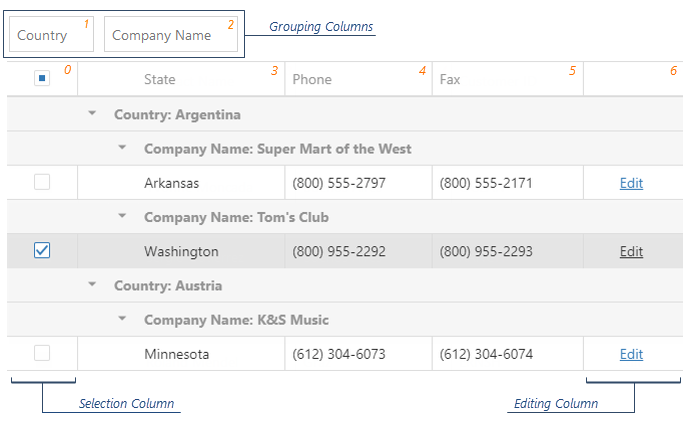
Task: Click the Edit link in Minnesota row
Action: (631, 354)
